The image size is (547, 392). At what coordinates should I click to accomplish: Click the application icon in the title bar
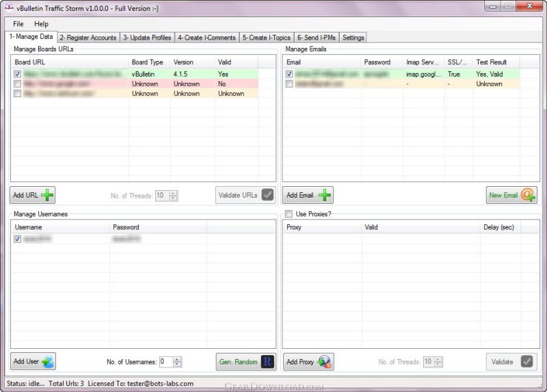click(x=9, y=8)
